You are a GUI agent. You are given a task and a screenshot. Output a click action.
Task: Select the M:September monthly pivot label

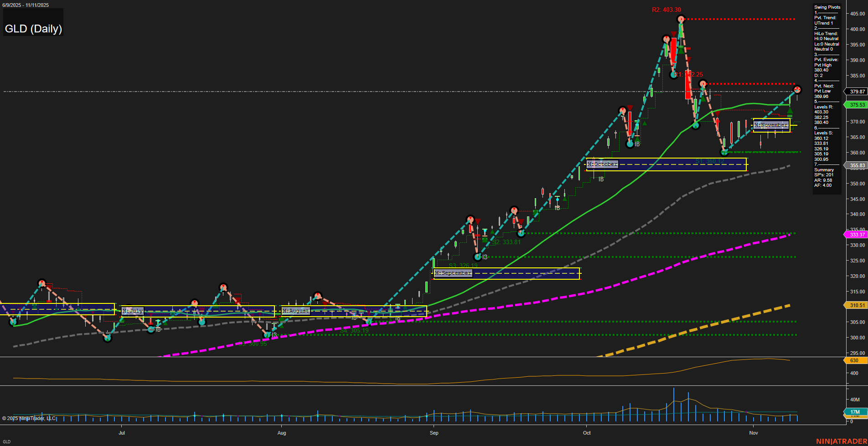click(x=453, y=272)
